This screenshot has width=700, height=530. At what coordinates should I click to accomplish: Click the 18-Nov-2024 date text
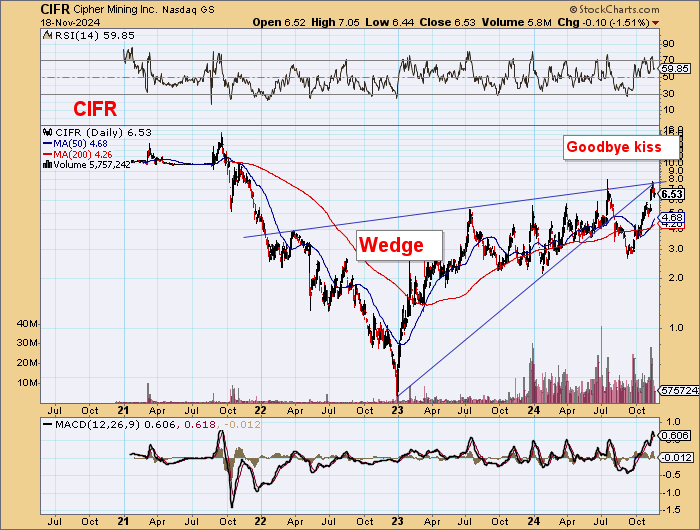[x=71, y=22]
